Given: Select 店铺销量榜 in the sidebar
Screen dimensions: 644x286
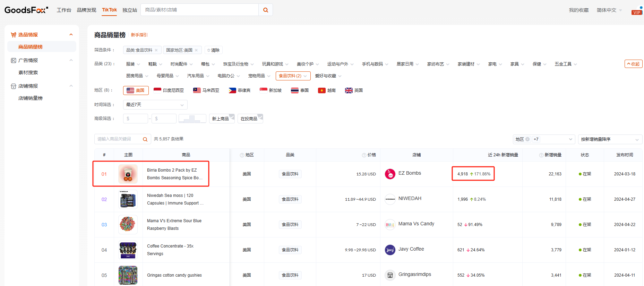Looking at the screenshot, I should (31, 98).
